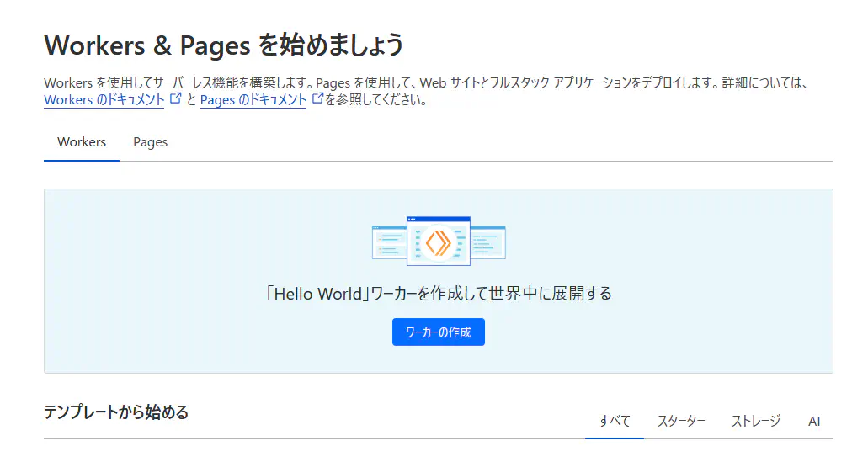
Task: Click external-link icon beside Workers のドキュメント
Action: 176,98
